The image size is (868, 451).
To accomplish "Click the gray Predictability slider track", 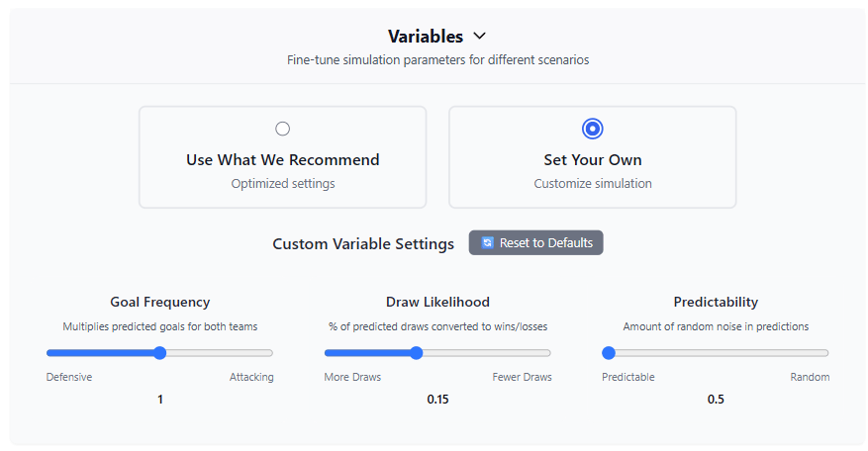I will (x=723, y=353).
